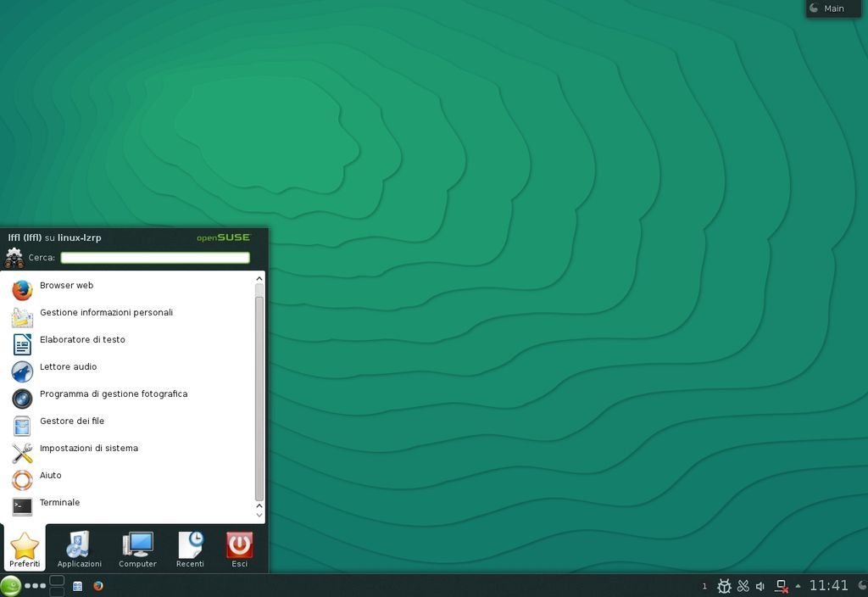Image resolution: width=868 pixels, height=597 pixels.
Task: Click the volume icon in system tray
Action: point(760,586)
